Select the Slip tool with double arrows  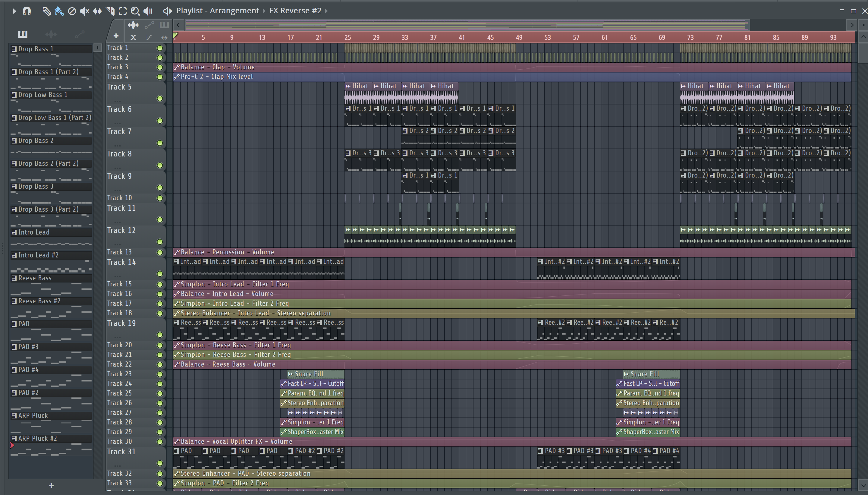(97, 11)
